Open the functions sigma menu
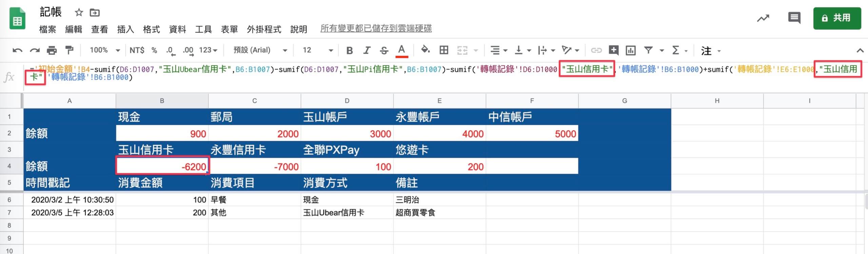 (x=676, y=51)
